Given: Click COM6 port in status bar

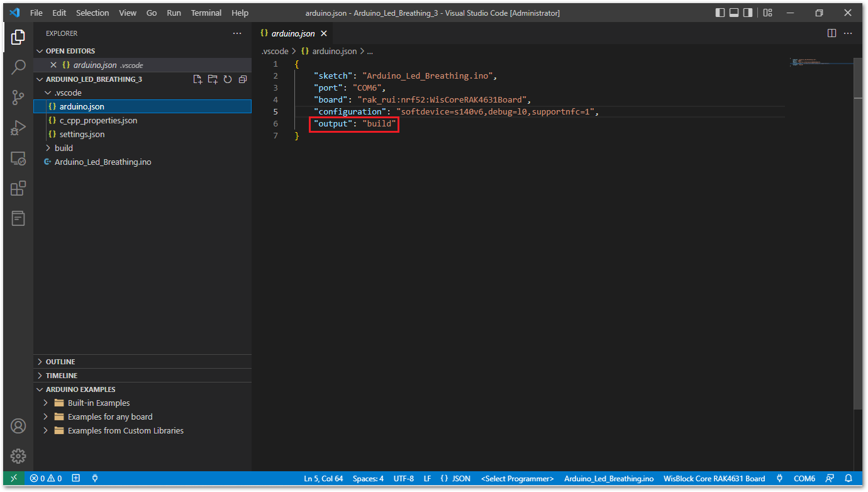Looking at the screenshot, I should (x=804, y=478).
